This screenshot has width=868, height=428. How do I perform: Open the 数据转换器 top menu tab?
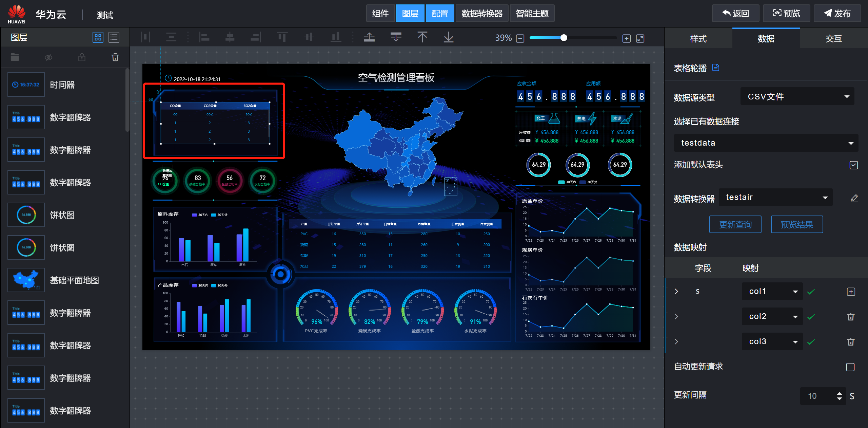click(x=482, y=14)
